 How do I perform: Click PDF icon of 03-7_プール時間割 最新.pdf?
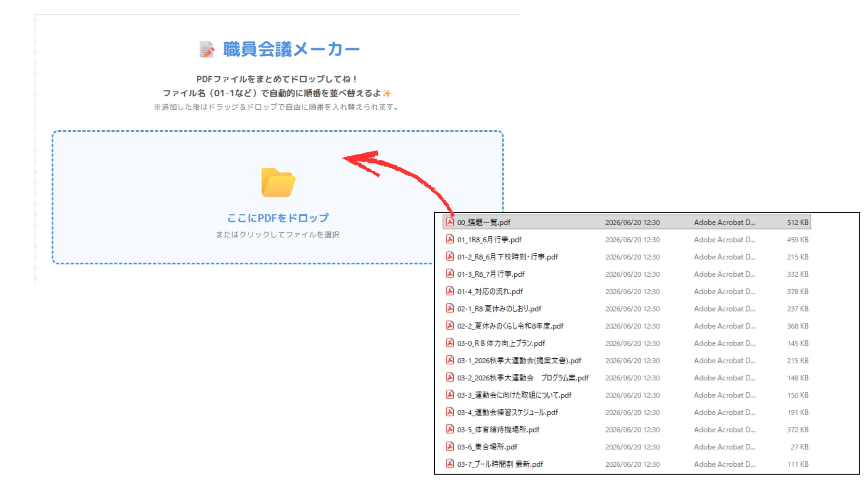tap(450, 464)
